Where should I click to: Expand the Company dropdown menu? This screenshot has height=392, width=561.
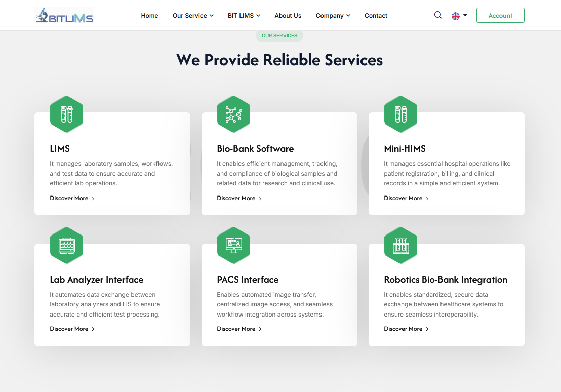tap(333, 16)
